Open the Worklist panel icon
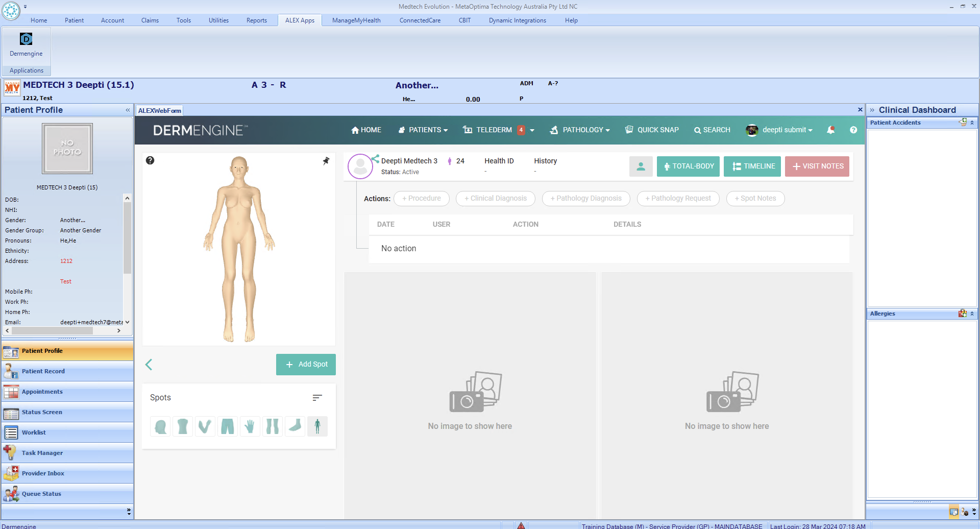This screenshot has height=529, width=980. click(10, 432)
